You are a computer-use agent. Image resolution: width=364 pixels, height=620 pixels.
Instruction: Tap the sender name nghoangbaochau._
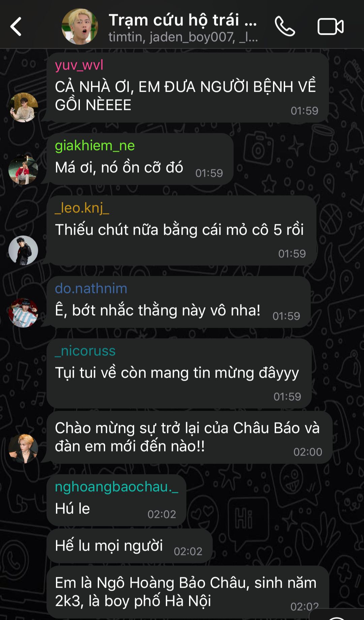[x=117, y=487]
